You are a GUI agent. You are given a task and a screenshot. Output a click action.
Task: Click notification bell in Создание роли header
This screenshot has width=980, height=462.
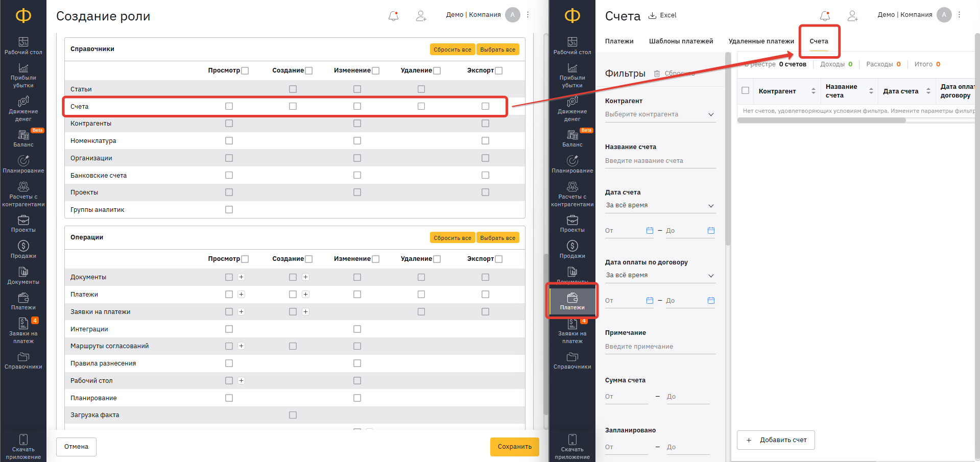click(x=393, y=16)
